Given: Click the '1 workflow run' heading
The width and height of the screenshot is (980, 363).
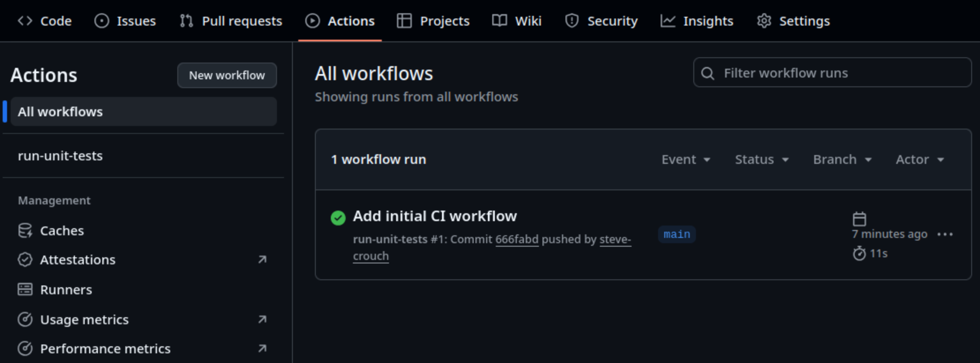Looking at the screenshot, I should tap(378, 159).
